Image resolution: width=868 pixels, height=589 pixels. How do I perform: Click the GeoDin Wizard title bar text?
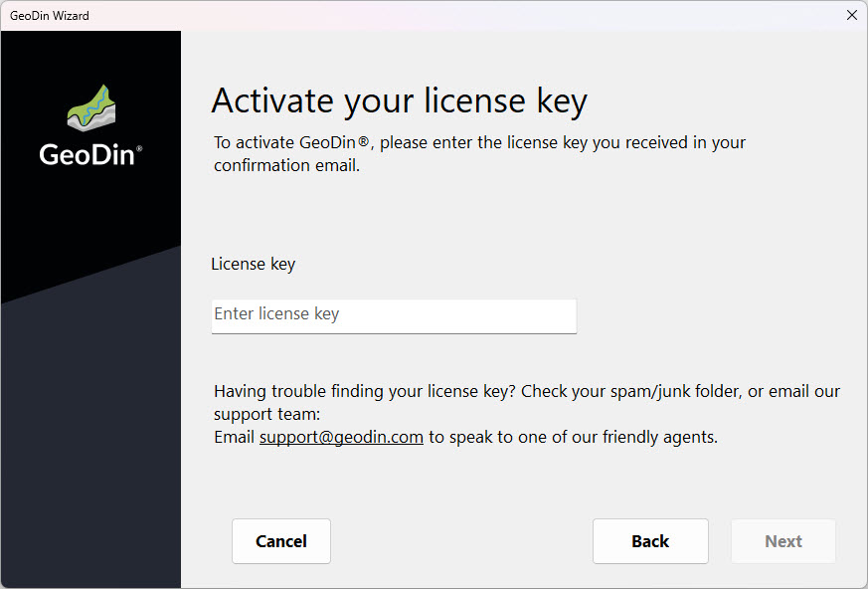pyautogui.click(x=50, y=15)
